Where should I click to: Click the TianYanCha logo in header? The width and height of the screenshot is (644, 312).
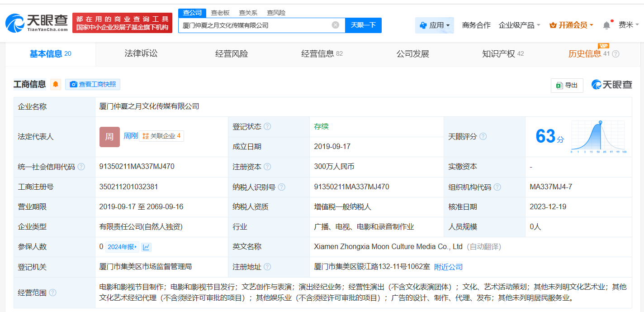[x=37, y=23]
